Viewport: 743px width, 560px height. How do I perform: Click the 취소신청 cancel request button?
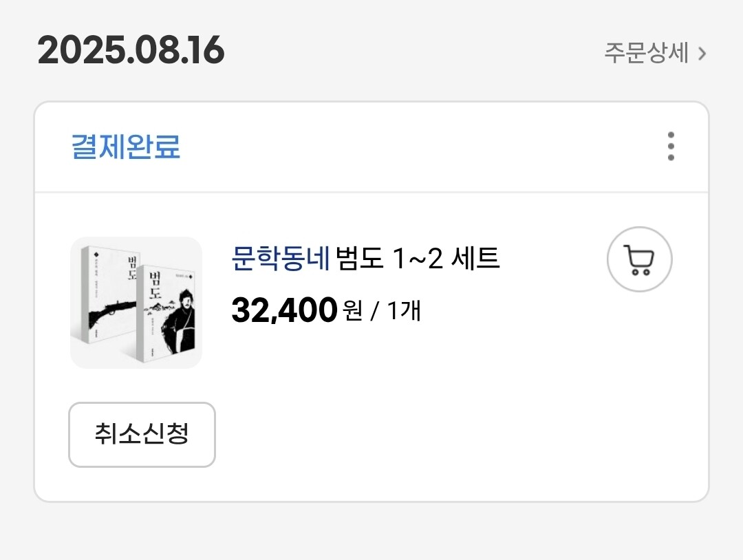click(x=142, y=435)
